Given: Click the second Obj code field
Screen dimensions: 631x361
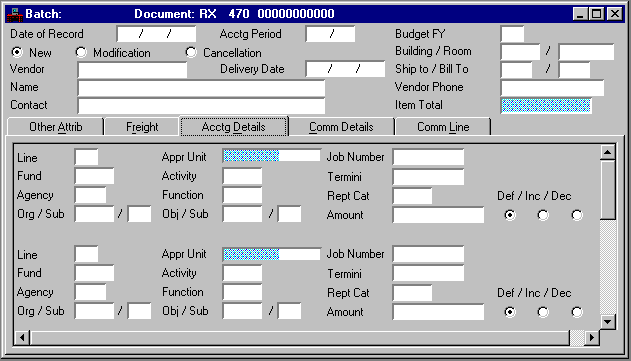Looking at the screenshot, I should click(242, 311).
